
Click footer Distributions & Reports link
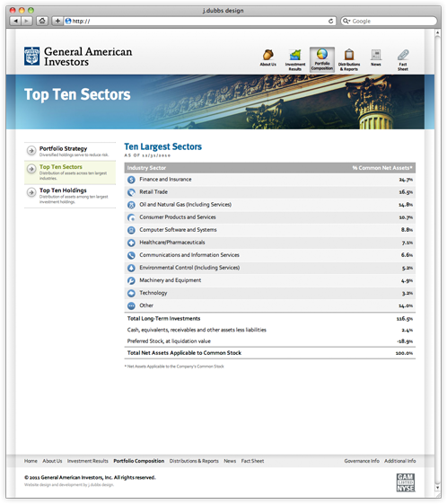tap(194, 461)
